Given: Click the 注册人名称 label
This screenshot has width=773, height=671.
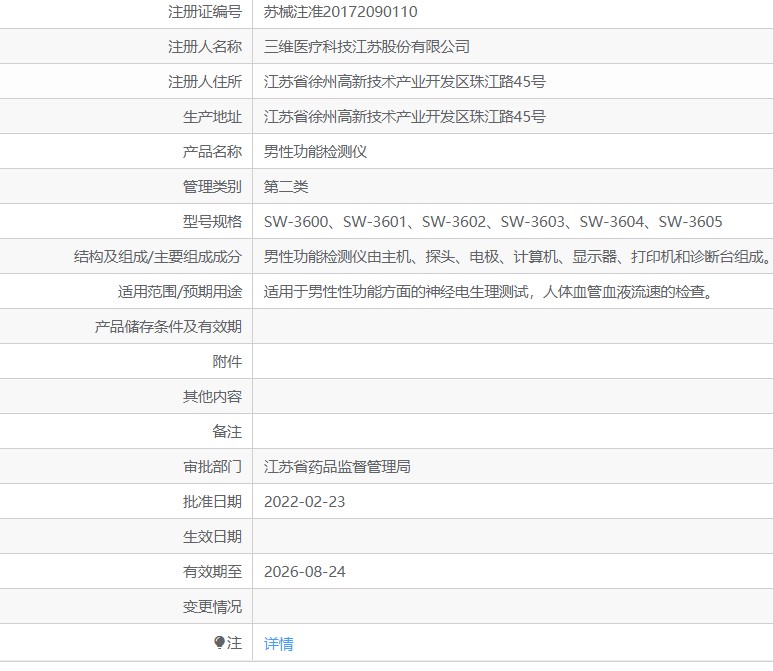Looking at the screenshot, I should point(205,47).
